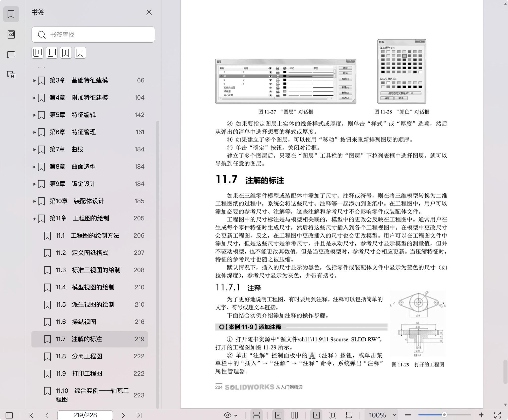Screen dimensions: 508x420
Task: Click the document scrollbar up arrow
Action: [505, 4]
